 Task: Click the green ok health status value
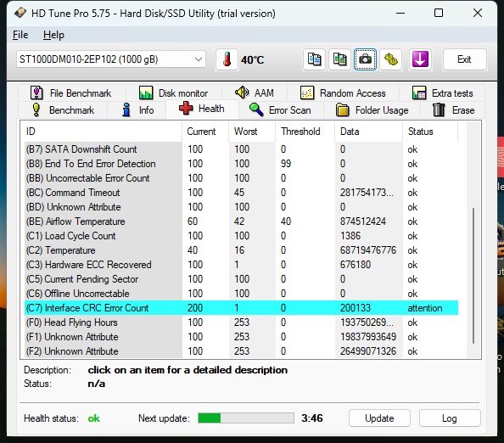point(94,418)
